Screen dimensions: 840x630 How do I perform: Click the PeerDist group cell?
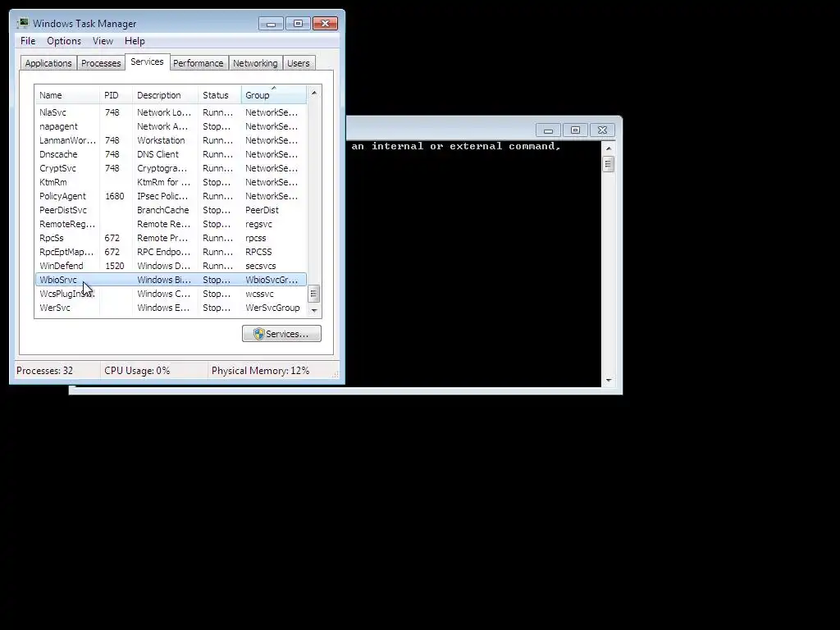point(262,210)
